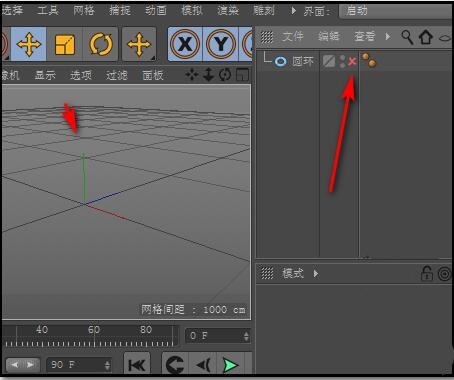Click the red X axis handle
This screenshot has height=380, width=454.
pos(107,212)
